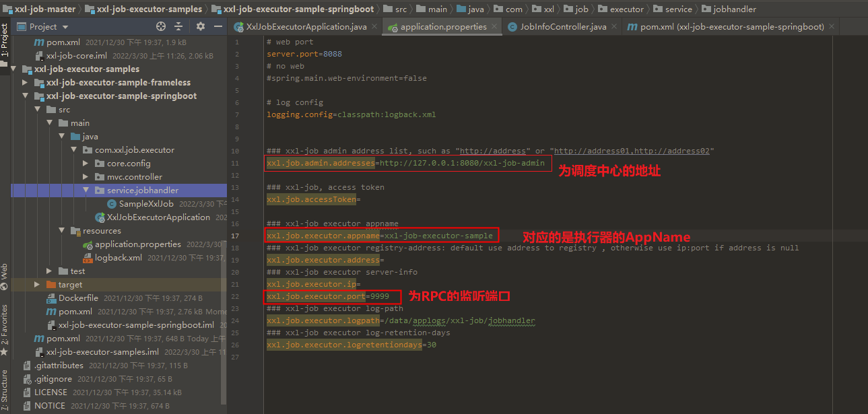868x414 pixels.
Task: Select xxl-job-core.iml file
Action: (x=77, y=56)
